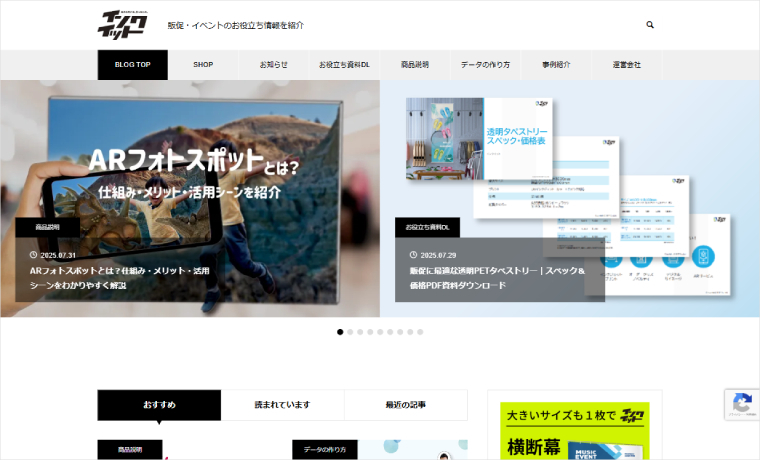Open the ARフォトスポットとは article title link
This screenshot has height=460, width=760.
point(119,278)
